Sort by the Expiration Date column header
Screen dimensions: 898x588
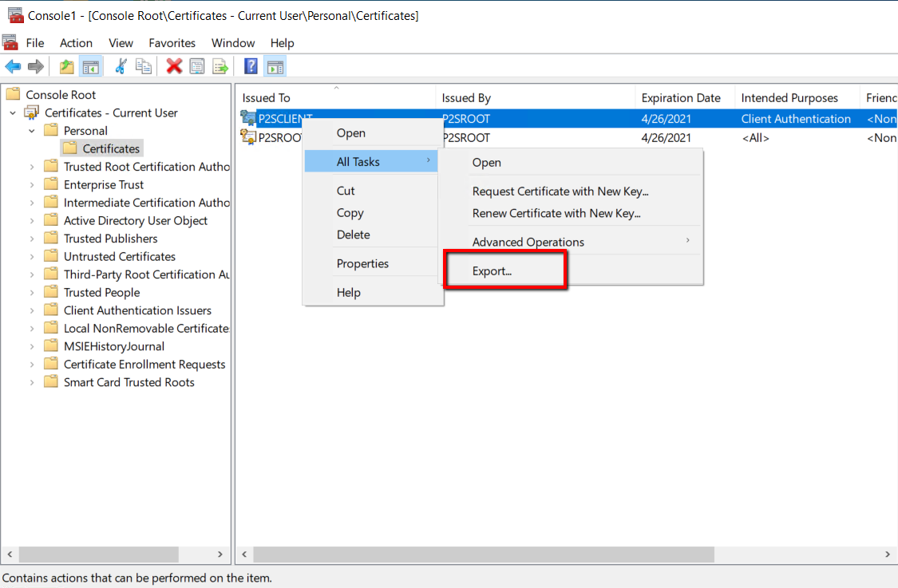pyautogui.click(x=686, y=98)
